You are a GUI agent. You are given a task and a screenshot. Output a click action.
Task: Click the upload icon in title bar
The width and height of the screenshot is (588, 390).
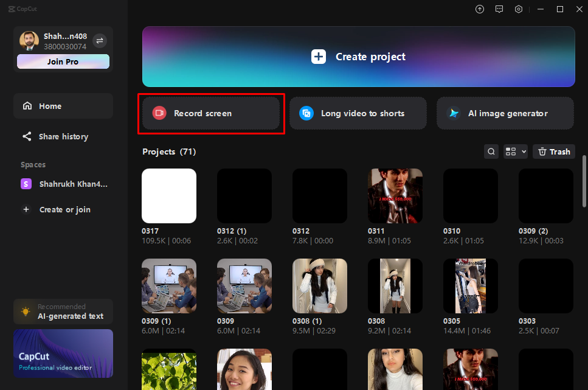click(x=480, y=9)
